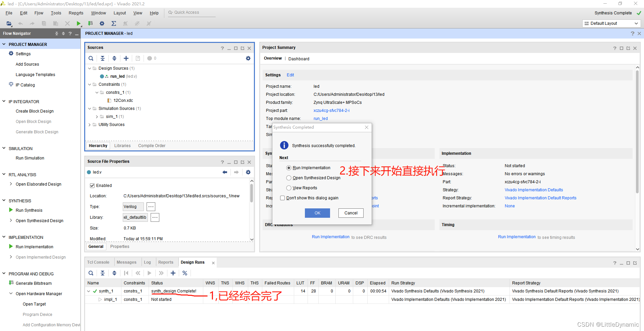Click inside the Quick Access search field
The width and height of the screenshot is (644, 331).
pyautogui.click(x=191, y=12)
